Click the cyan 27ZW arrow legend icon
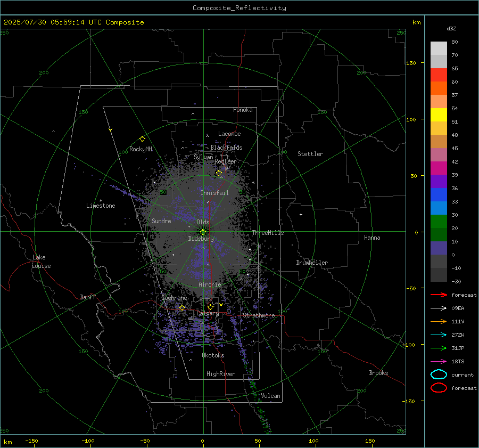This screenshot has width=479, height=448. [x=439, y=335]
